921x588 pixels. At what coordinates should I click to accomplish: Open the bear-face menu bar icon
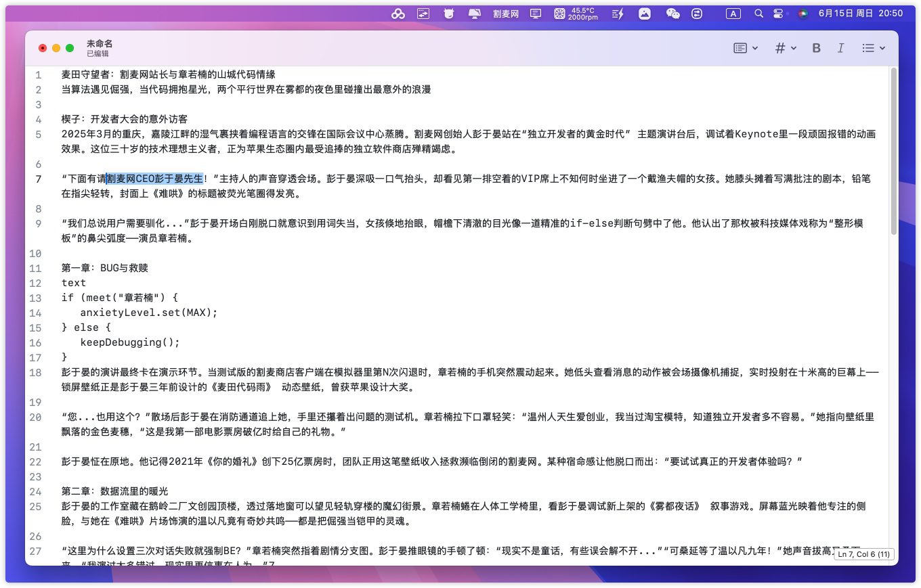click(448, 13)
